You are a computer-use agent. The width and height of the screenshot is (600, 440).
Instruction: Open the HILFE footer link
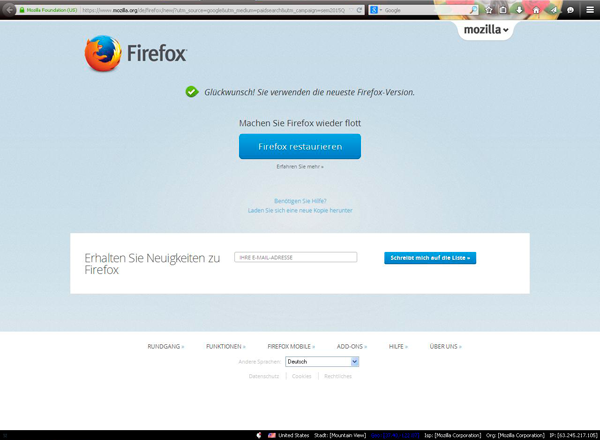point(398,346)
